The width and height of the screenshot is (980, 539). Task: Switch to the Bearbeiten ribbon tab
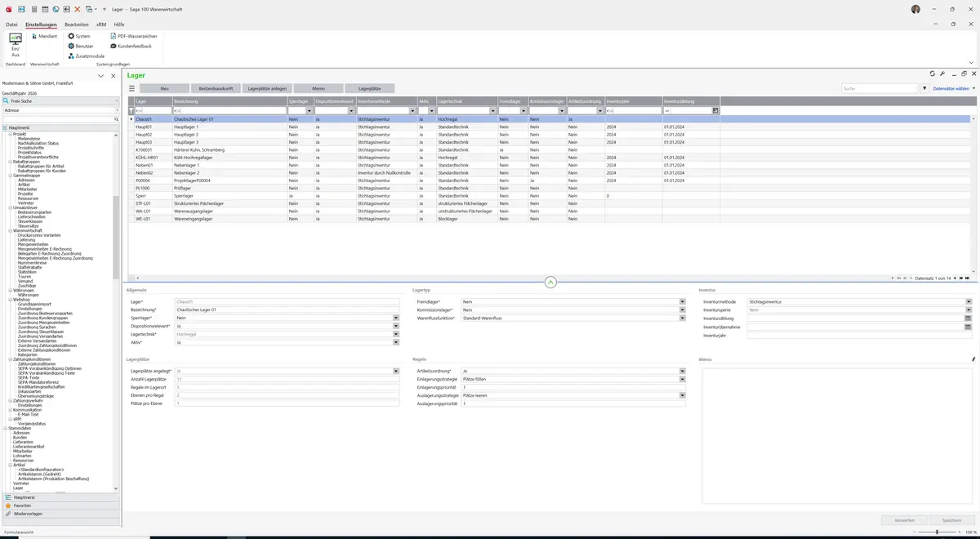pos(77,24)
